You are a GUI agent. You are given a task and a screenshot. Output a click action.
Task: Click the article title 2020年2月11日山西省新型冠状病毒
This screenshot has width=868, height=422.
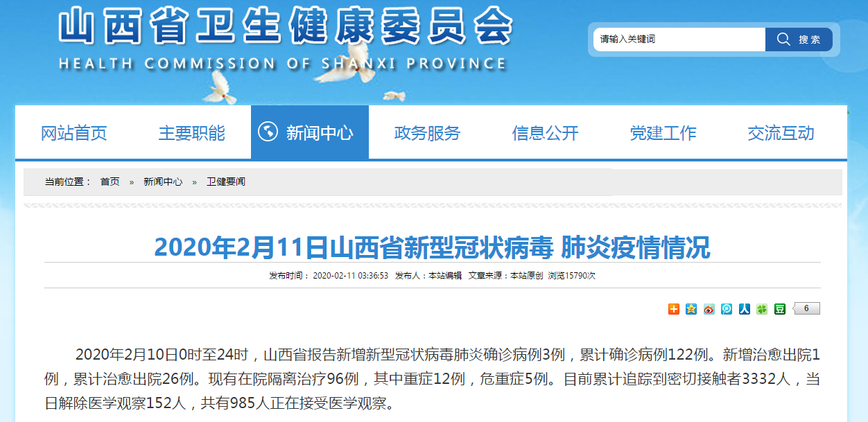tap(432, 247)
